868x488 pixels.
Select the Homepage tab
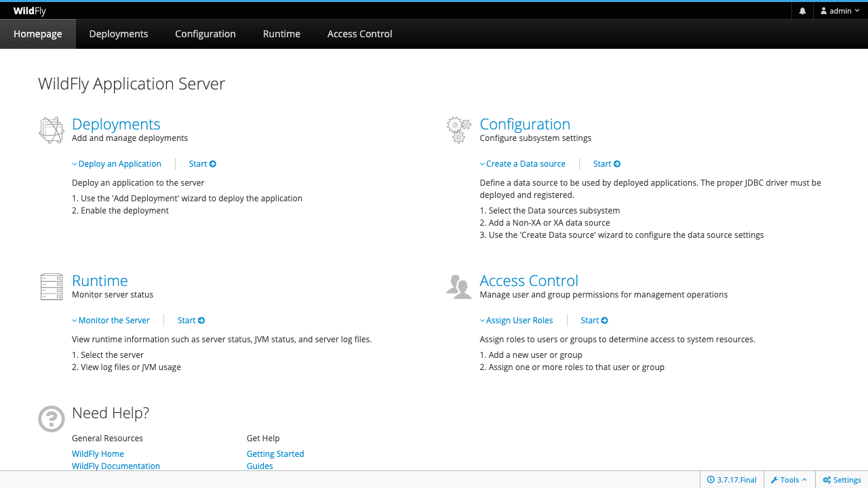pos(38,34)
